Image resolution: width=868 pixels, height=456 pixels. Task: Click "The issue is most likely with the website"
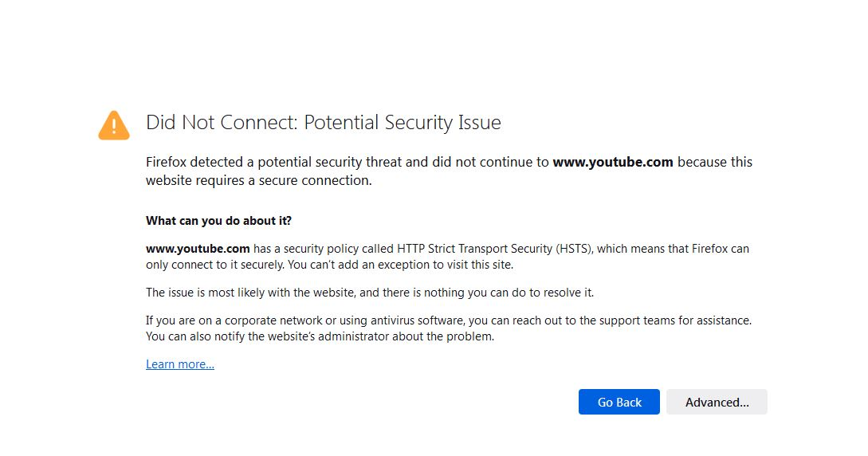click(x=258, y=293)
